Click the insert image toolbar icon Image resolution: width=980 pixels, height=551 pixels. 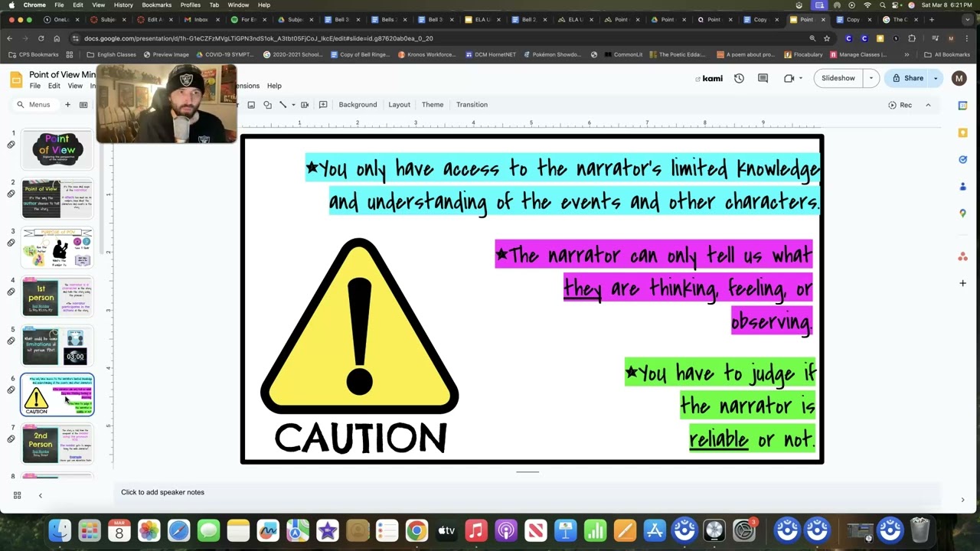(251, 105)
